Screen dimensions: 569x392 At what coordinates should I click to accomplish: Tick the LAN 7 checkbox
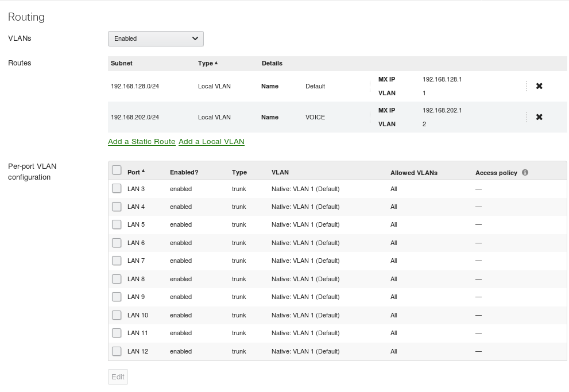(x=117, y=261)
